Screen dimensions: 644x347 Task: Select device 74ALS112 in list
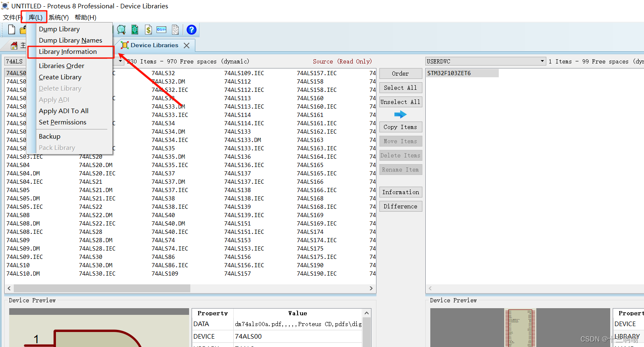click(x=237, y=81)
